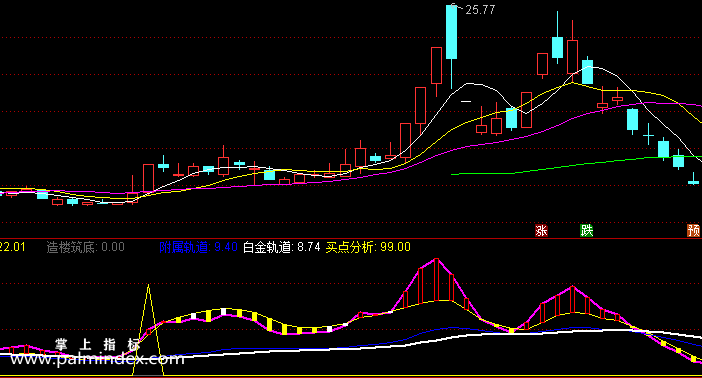Click the small white dash marker under the white curve peak
Viewport: 702px width, 378px height.
[x=466, y=102]
